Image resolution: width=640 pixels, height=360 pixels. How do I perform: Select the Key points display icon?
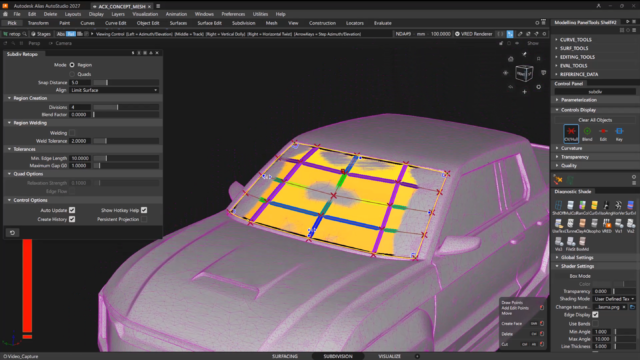(619, 131)
